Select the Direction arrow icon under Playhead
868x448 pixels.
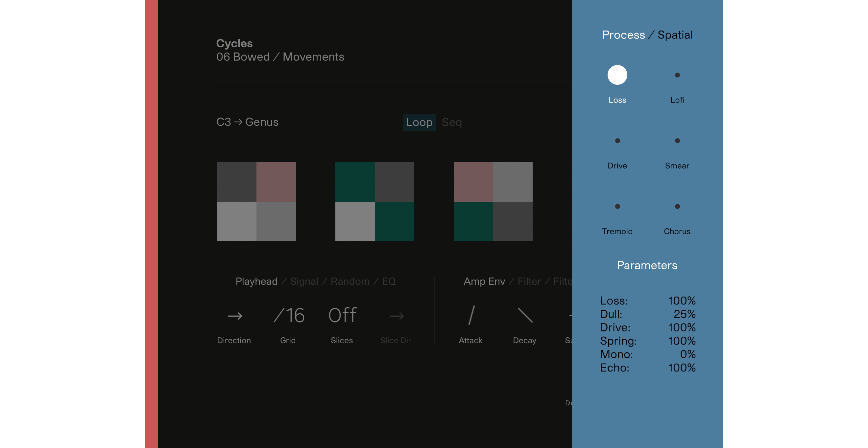234,316
